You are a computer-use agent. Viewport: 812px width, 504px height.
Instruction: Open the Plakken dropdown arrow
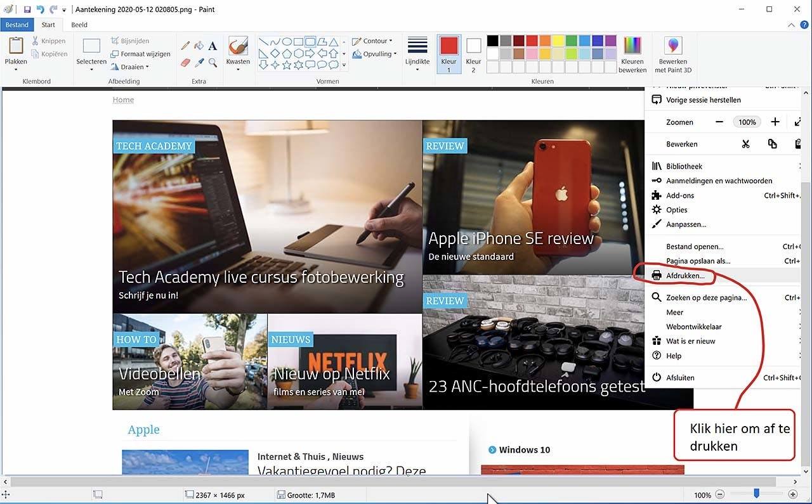pyautogui.click(x=16, y=69)
